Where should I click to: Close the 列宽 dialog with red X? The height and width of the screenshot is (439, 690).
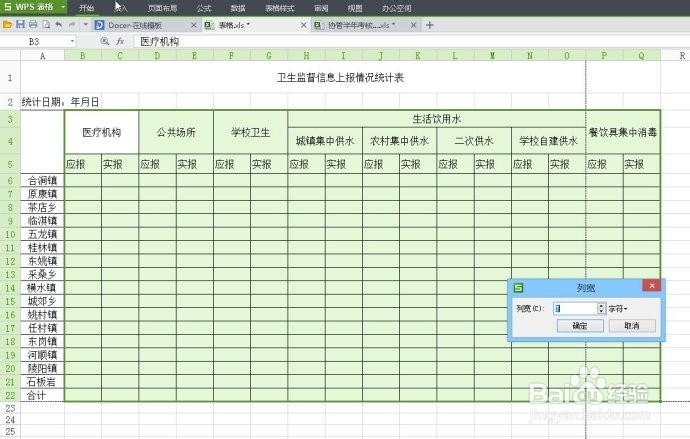(x=652, y=286)
